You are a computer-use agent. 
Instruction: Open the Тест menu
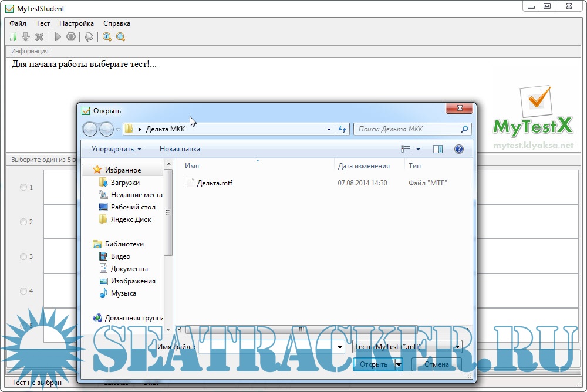coord(43,23)
